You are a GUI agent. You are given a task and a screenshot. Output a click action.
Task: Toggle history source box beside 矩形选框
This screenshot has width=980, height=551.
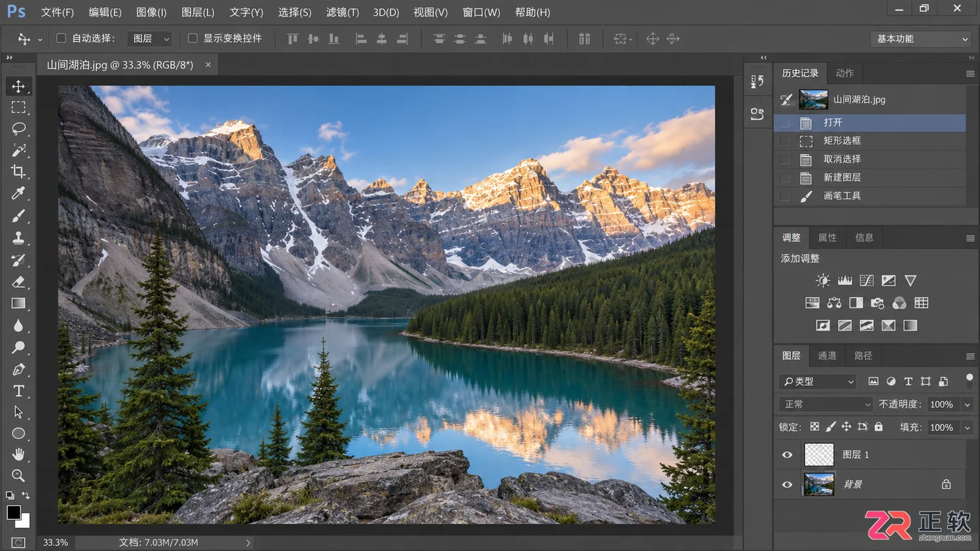[785, 141]
